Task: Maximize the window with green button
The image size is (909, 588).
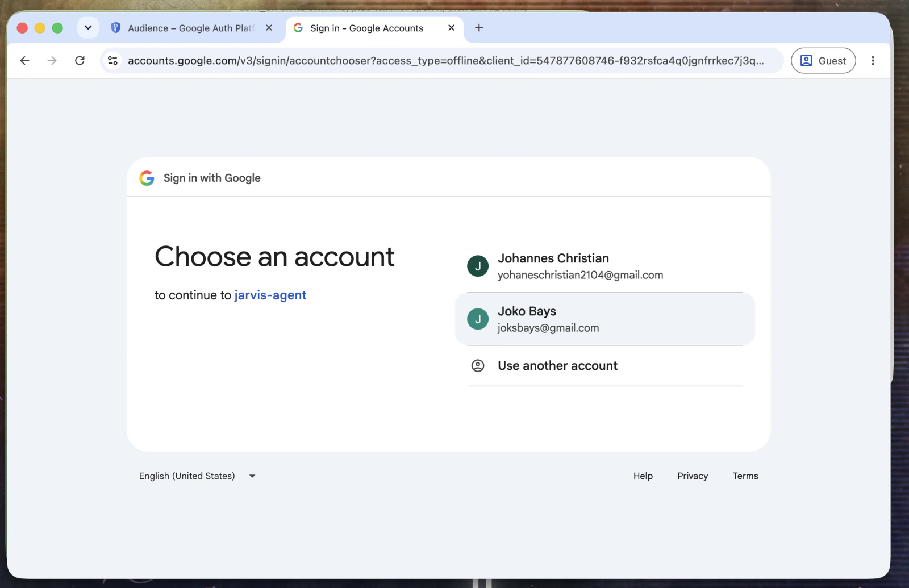Action: pos(57,28)
